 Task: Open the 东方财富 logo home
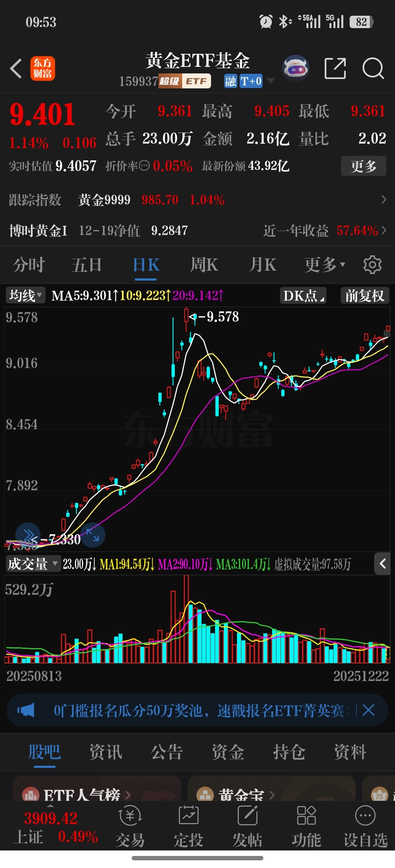[43, 68]
